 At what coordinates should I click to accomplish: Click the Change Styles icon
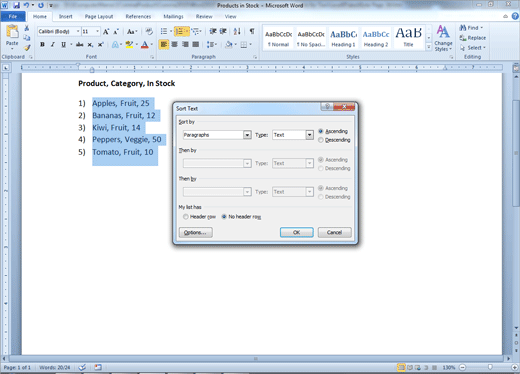tap(443, 38)
